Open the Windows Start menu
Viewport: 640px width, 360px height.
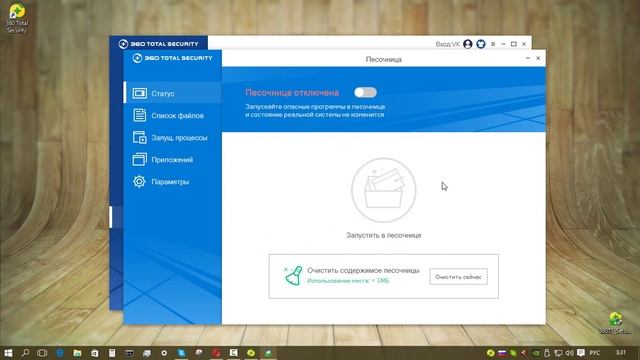tap(8, 353)
